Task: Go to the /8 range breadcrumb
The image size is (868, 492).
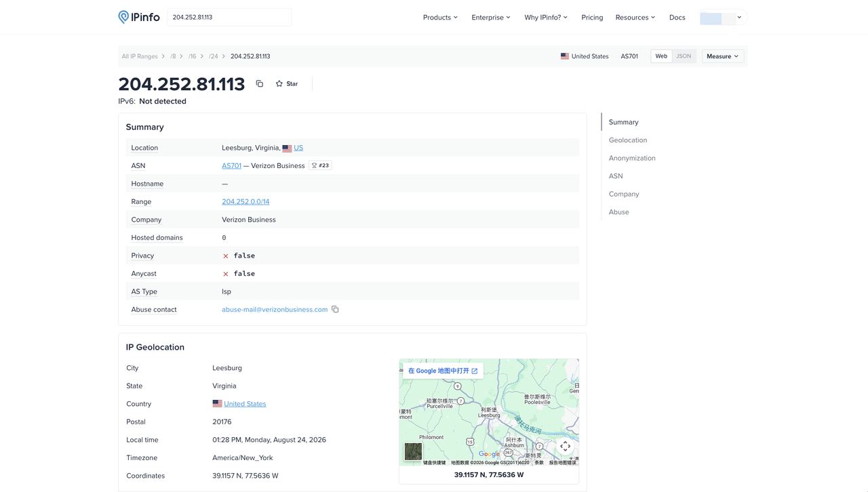Action: (173, 56)
